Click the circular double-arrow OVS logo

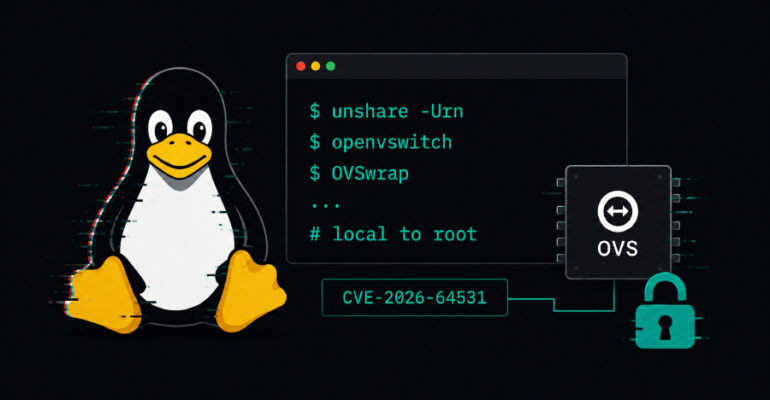618,212
